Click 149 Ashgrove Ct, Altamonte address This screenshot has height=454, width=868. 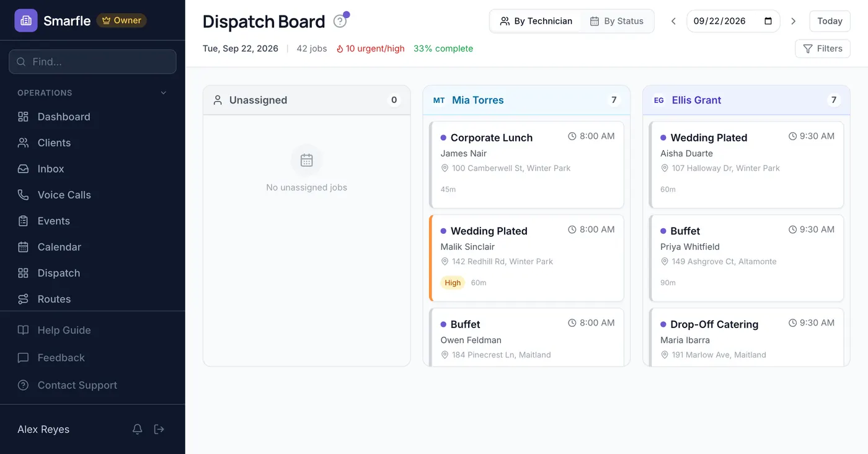pos(724,262)
